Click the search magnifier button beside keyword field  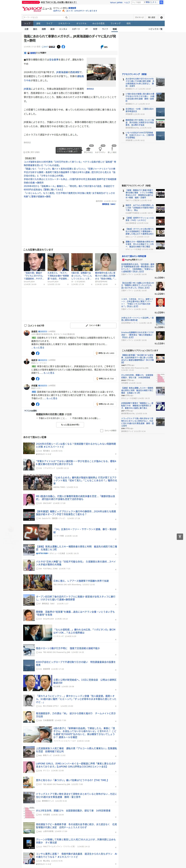click(66, 18)
